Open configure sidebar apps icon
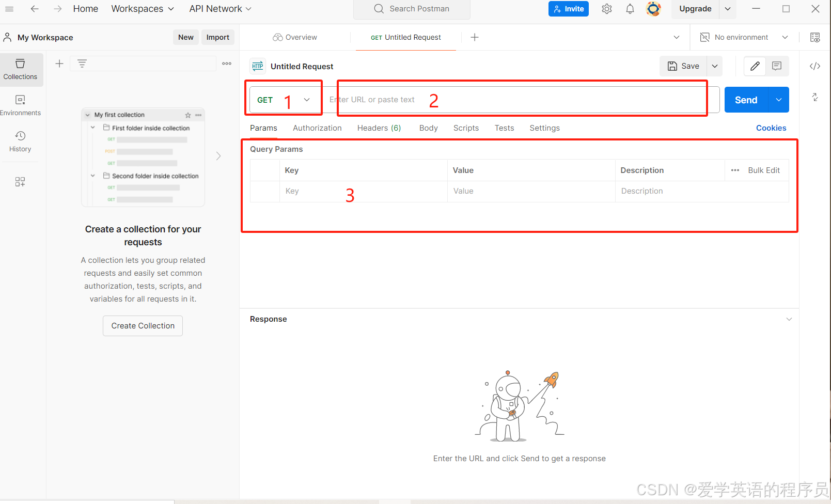Image resolution: width=831 pixels, height=504 pixels. click(20, 182)
